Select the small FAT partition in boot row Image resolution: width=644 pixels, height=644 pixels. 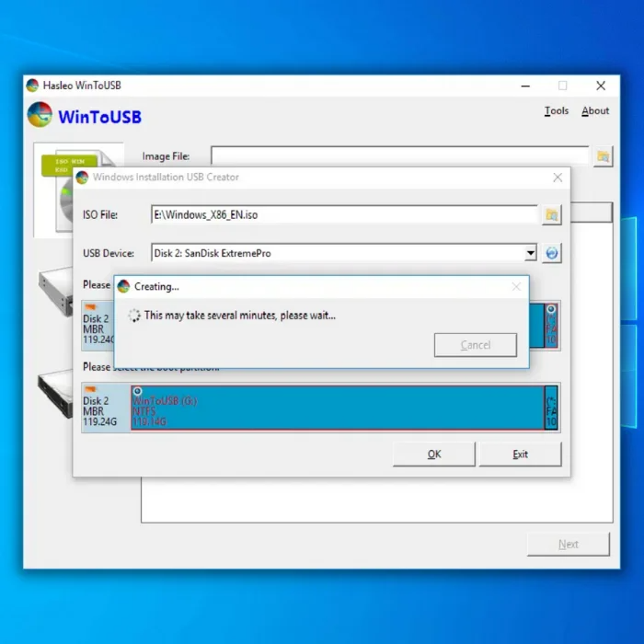point(551,408)
